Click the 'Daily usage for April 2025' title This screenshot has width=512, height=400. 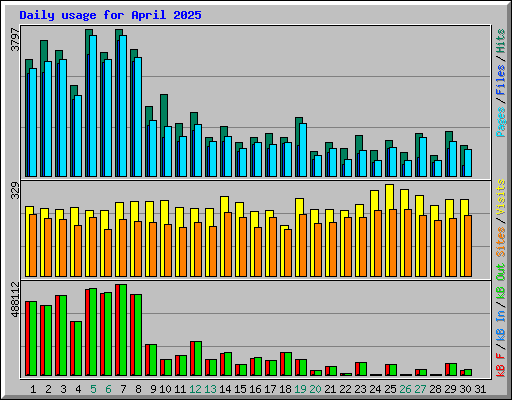(x=110, y=15)
